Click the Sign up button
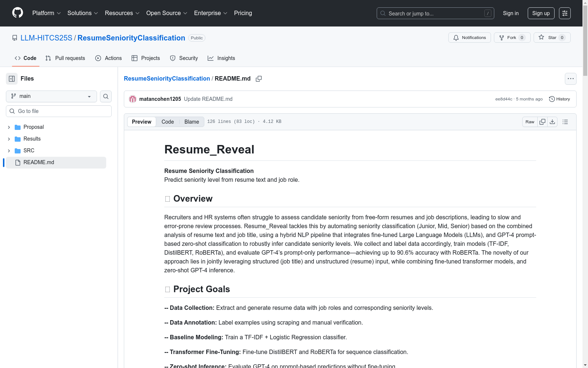This screenshot has height=368, width=588. coord(541,13)
